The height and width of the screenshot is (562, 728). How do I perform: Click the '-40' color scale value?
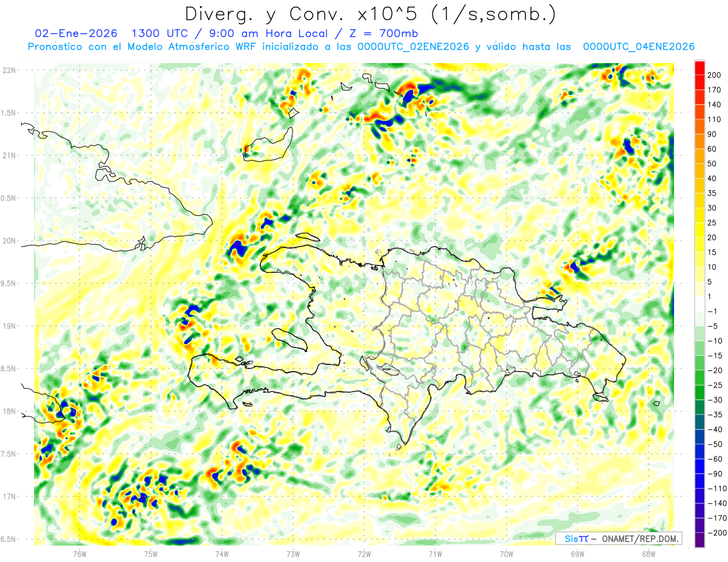coord(715,430)
